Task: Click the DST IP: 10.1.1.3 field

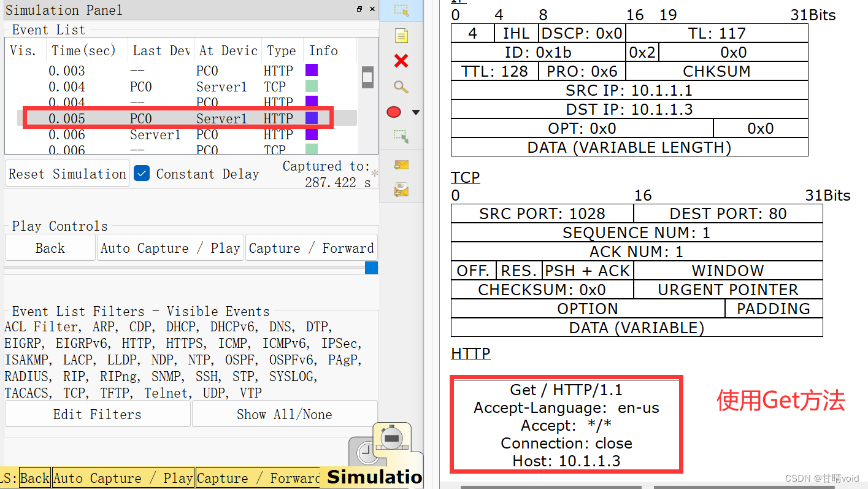Action: point(629,109)
